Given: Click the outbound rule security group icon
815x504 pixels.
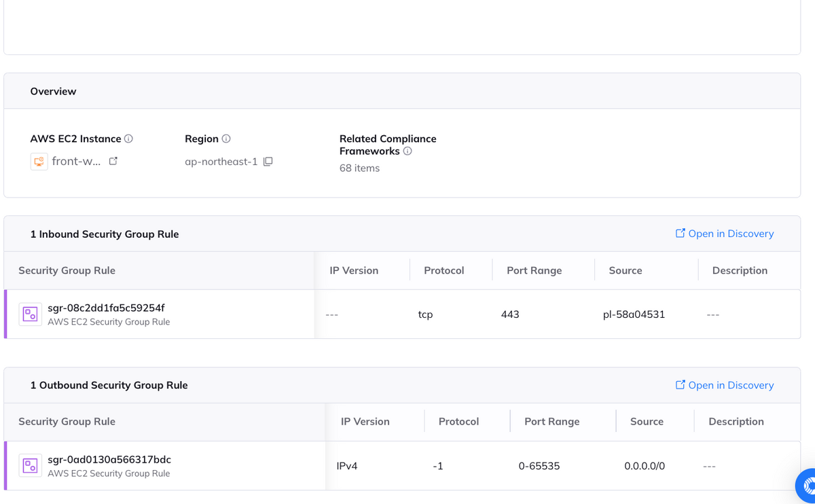Looking at the screenshot, I should click(x=30, y=465).
